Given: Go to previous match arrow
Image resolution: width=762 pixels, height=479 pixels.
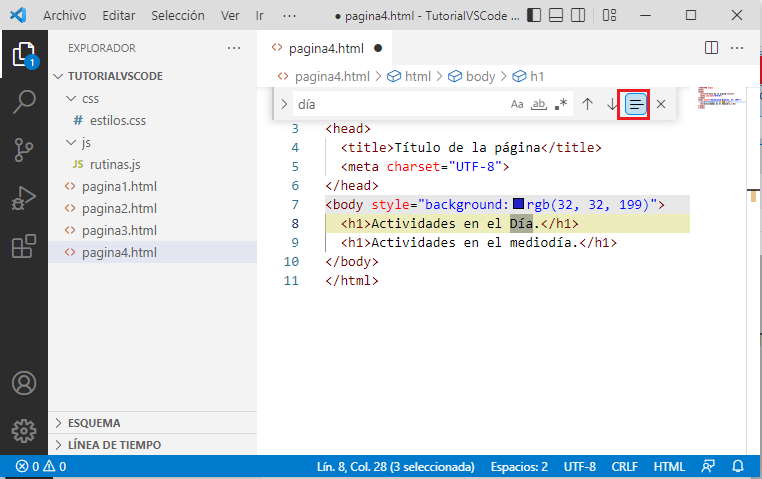Looking at the screenshot, I should (587, 104).
